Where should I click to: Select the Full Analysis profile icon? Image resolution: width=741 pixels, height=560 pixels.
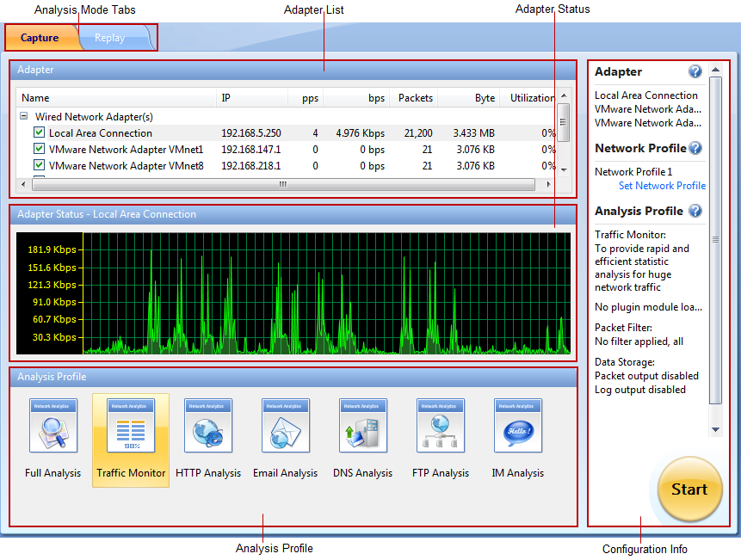[x=52, y=426]
